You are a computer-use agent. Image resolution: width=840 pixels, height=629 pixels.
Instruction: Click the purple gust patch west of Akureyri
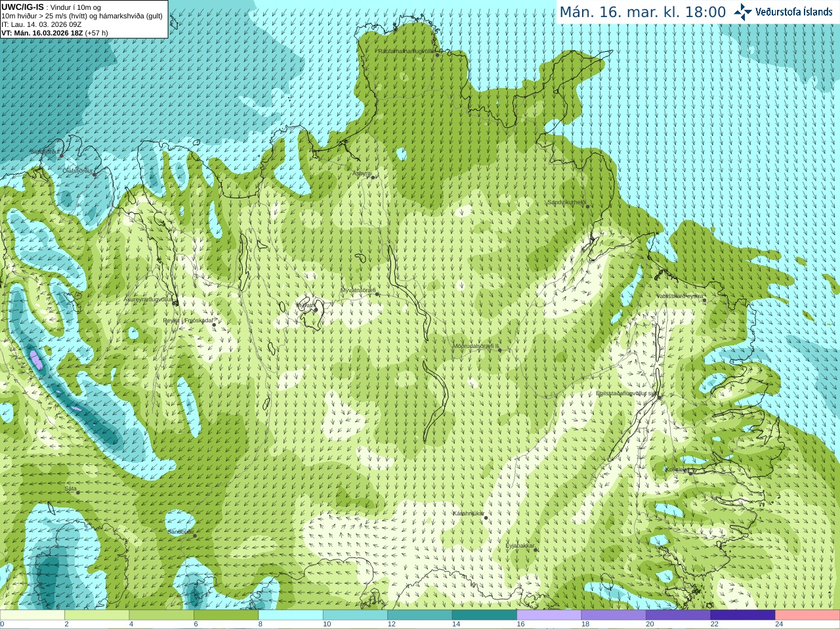35,359
